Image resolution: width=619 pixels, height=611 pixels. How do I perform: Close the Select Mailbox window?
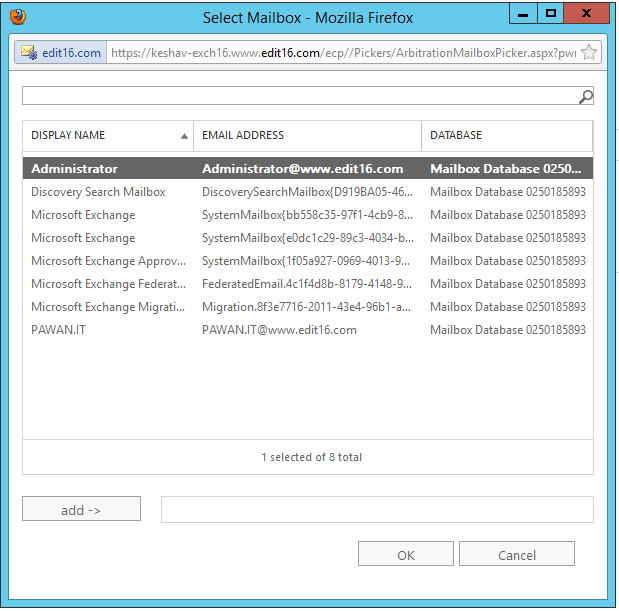pos(586,14)
